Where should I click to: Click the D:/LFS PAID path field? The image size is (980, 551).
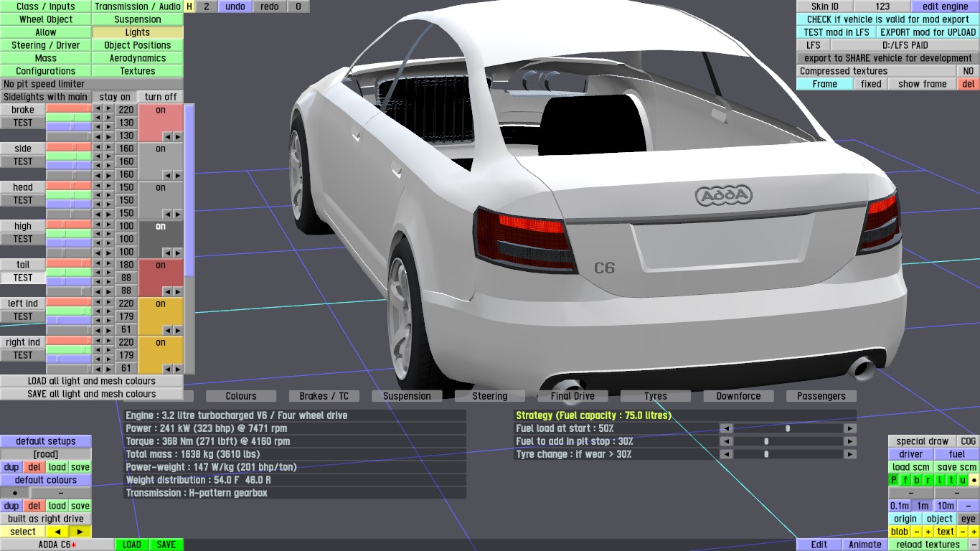click(905, 45)
